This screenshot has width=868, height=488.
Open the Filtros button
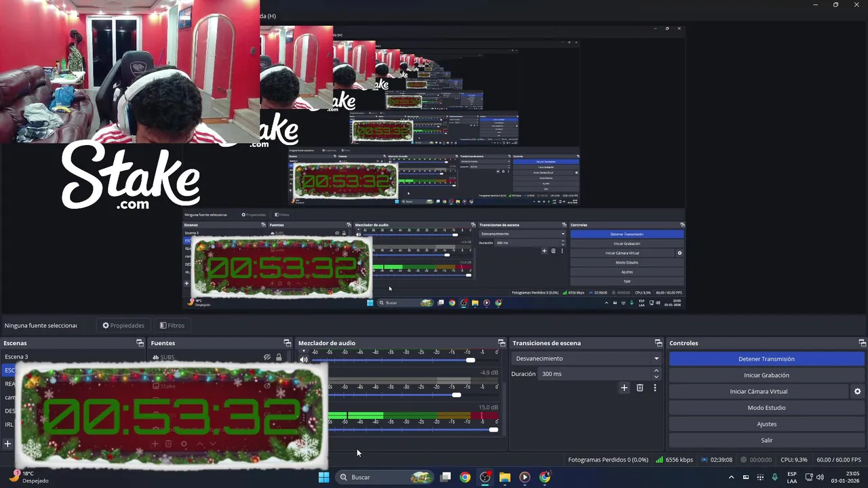pos(172,325)
